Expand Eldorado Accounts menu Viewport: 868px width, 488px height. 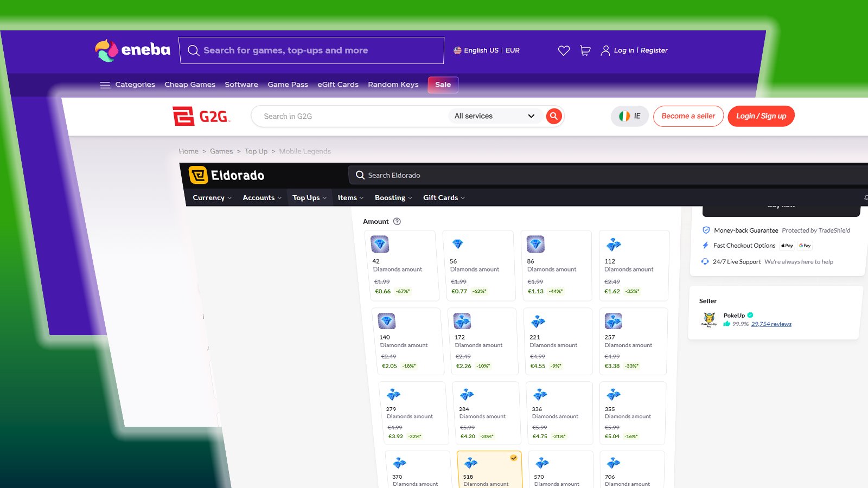[262, 198]
